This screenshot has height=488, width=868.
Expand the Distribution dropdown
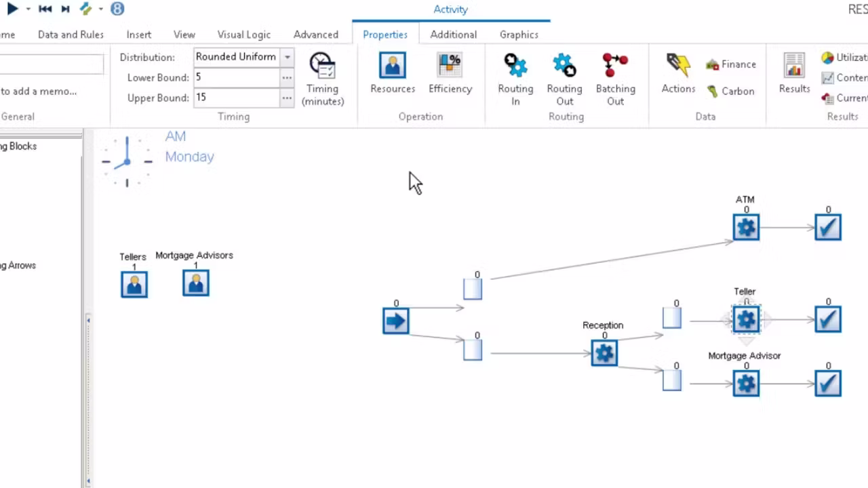pos(288,57)
